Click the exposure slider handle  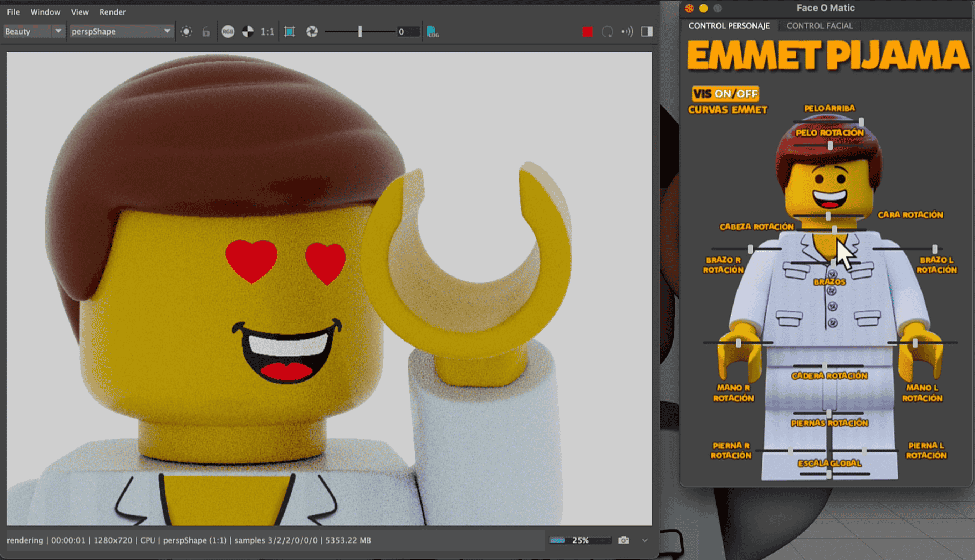click(x=360, y=32)
